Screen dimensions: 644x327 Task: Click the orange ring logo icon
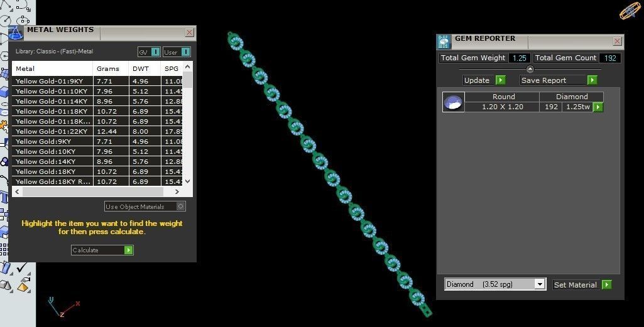pos(631,11)
